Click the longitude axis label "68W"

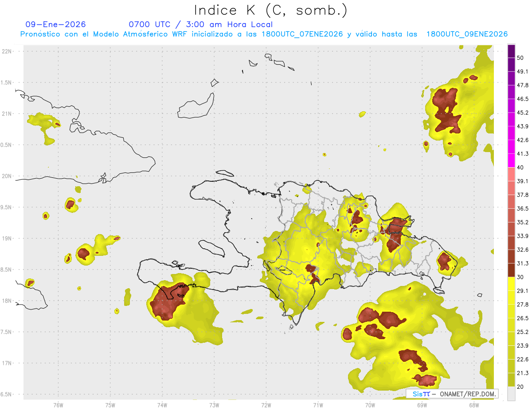click(x=474, y=405)
